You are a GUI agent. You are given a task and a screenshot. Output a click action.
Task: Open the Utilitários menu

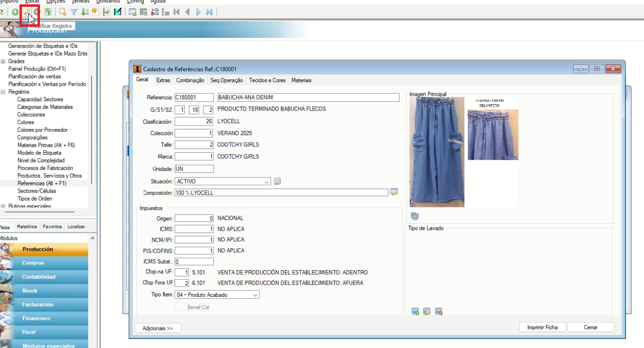tap(108, 2)
